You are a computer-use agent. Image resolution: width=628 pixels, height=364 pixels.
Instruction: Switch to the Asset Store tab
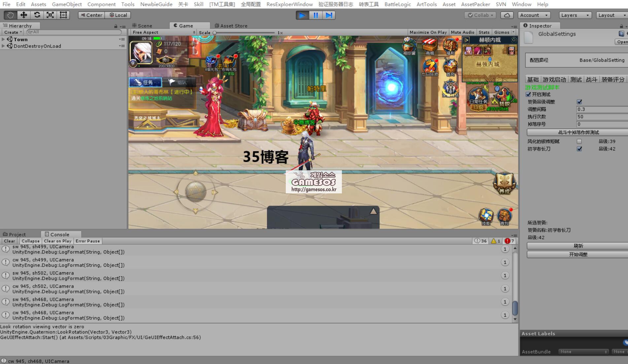pos(231,26)
